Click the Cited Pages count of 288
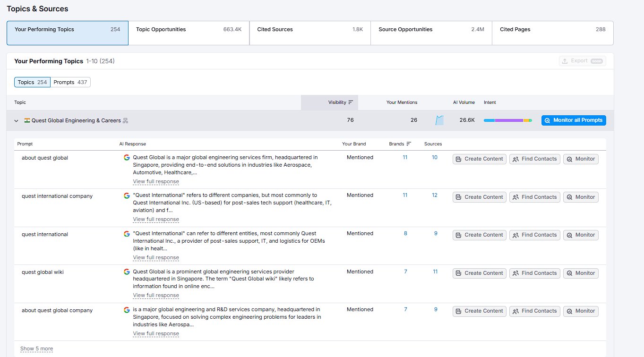This screenshot has width=644, height=357. 601,29
